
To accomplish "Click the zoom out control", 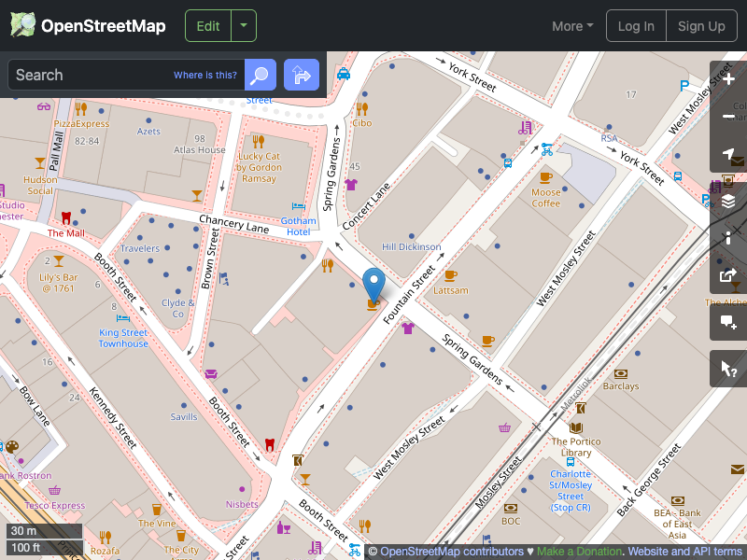I will pyautogui.click(x=728, y=117).
